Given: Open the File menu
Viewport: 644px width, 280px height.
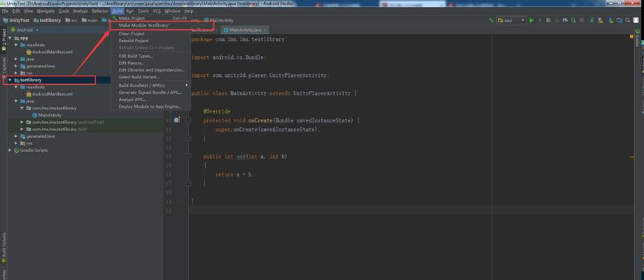Looking at the screenshot, I should coord(5,11).
